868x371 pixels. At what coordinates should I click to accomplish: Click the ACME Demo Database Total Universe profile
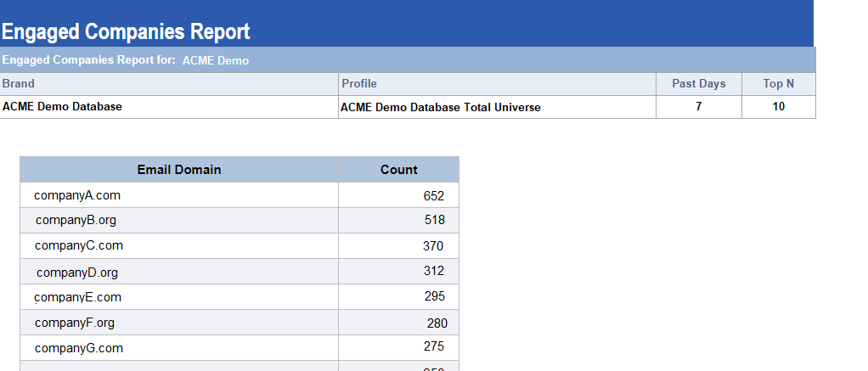pyautogui.click(x=440, y=108)
